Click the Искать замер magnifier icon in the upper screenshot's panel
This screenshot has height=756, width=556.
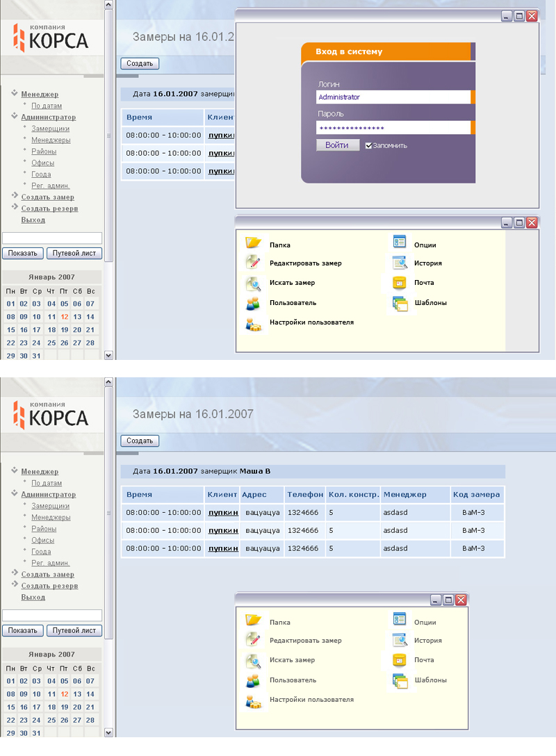pos(253,284)
